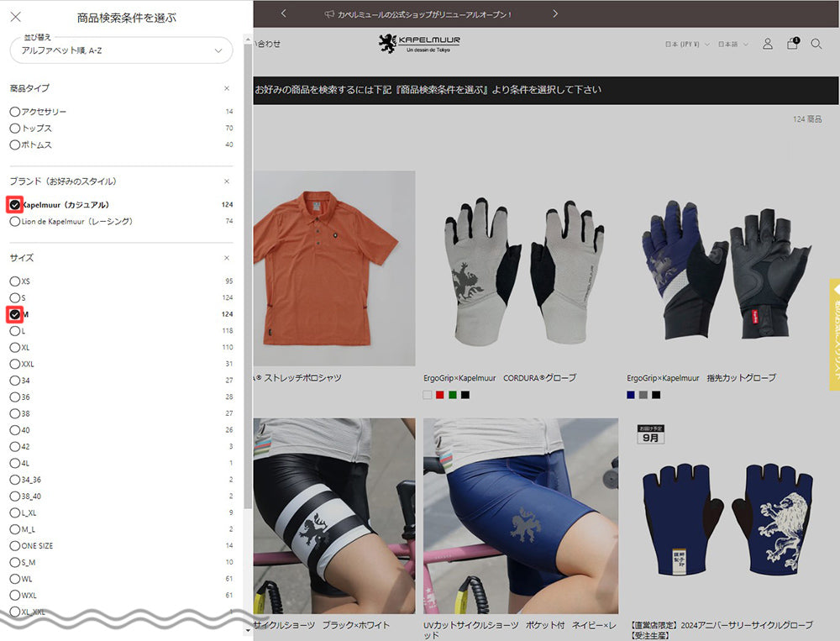Go to next announcement with right arrow

[555, 13]
